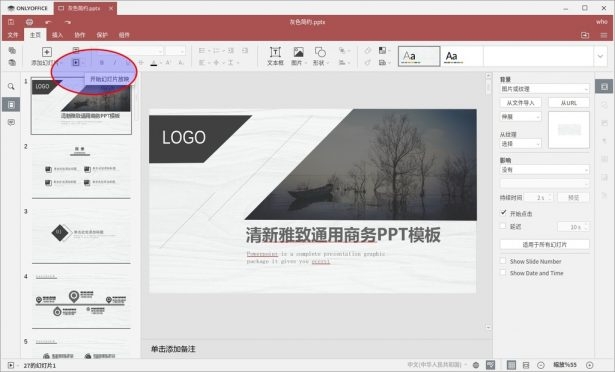Toggle italic formatting

coord(115,63)
